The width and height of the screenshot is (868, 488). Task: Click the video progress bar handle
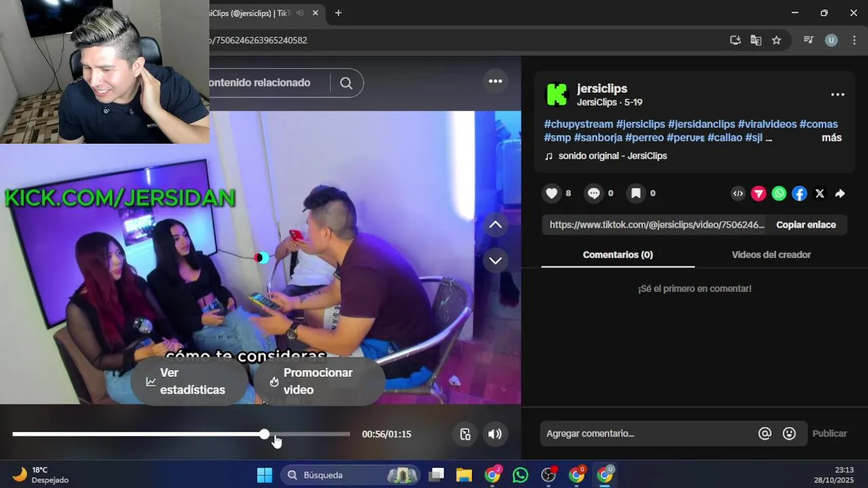[x=264, y=434]
